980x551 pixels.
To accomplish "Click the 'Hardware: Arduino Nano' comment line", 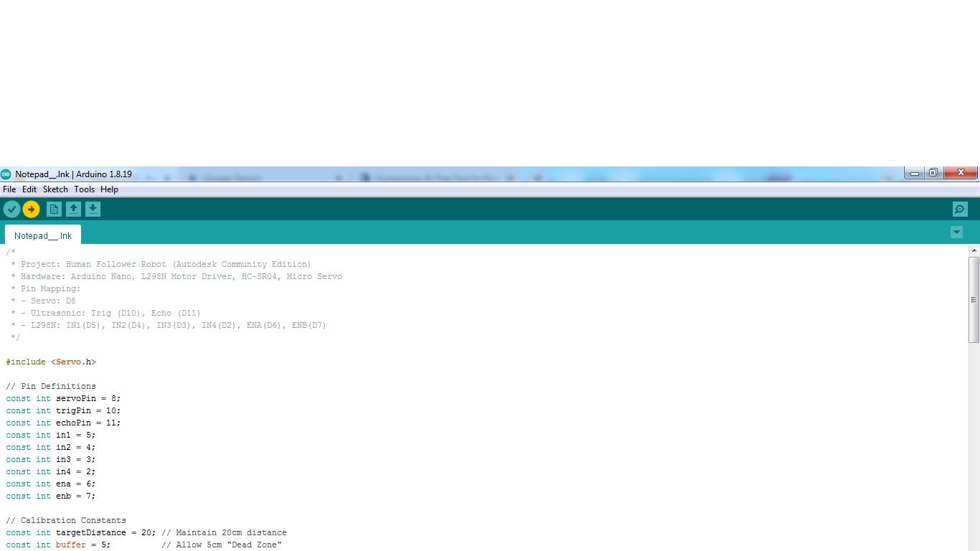I will [176, 276].
